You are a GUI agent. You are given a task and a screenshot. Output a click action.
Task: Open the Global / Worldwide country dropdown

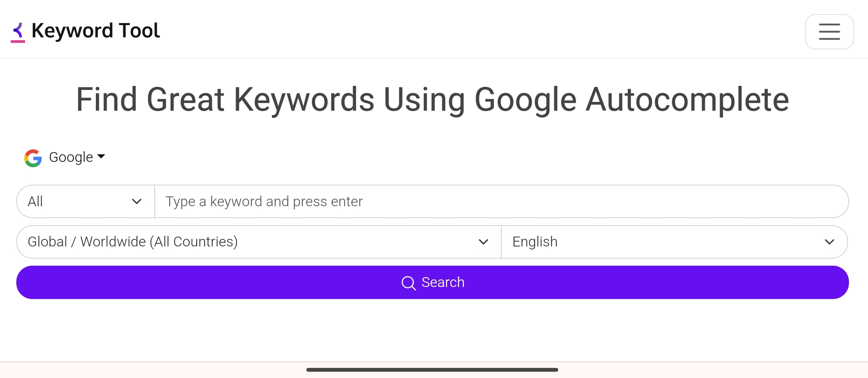(x=259, y=242)
